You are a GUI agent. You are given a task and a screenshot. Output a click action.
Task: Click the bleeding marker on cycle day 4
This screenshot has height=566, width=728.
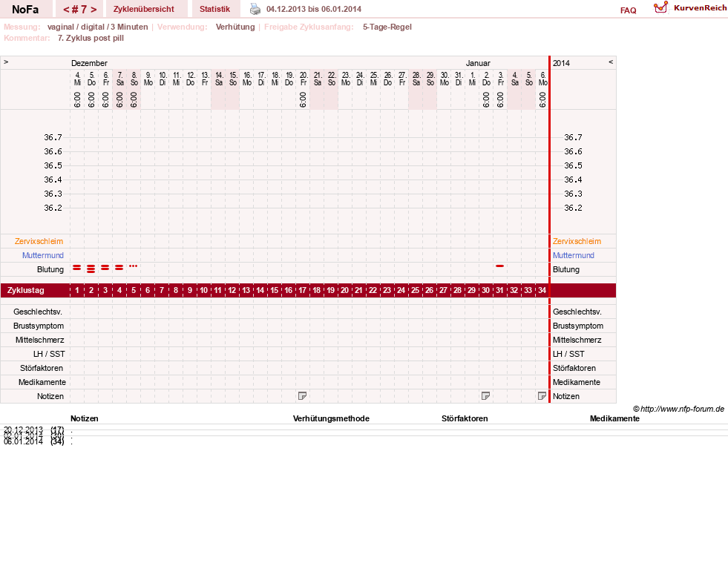pos(119,268)
